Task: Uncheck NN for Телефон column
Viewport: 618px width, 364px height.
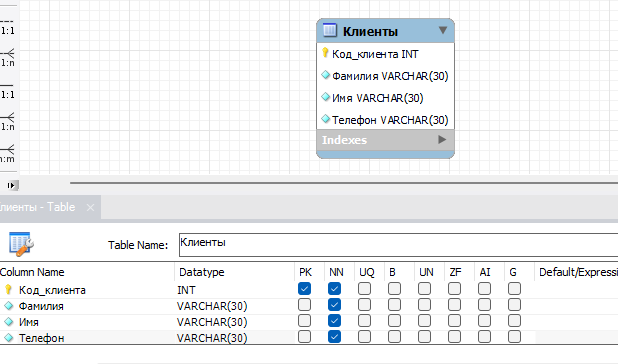Action: (x=334, y=336)
